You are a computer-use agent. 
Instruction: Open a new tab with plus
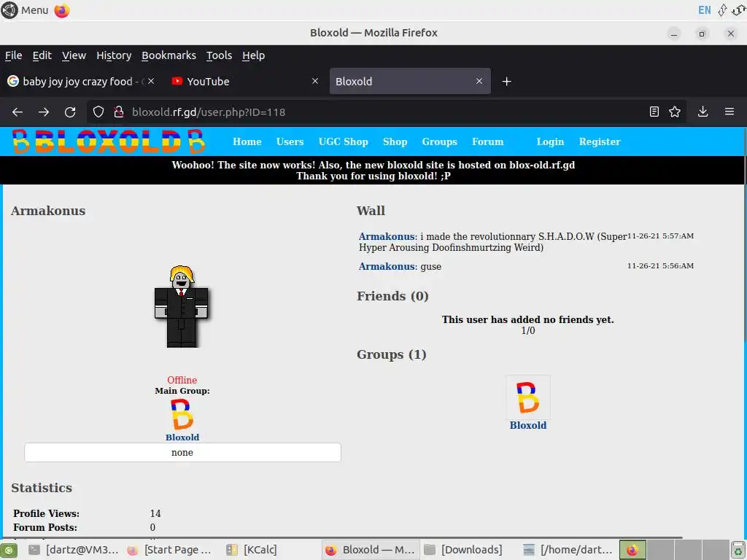[506, 82]
